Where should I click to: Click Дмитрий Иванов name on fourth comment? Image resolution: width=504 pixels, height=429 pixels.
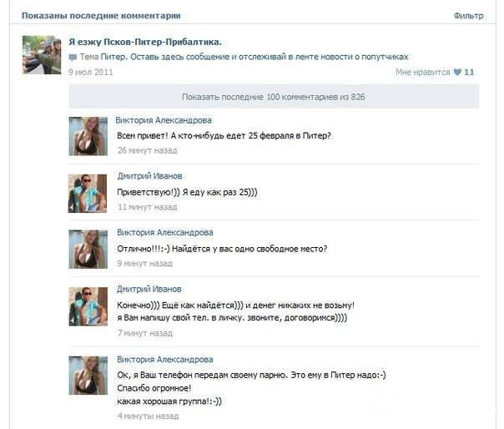click(x=149, y=289)
